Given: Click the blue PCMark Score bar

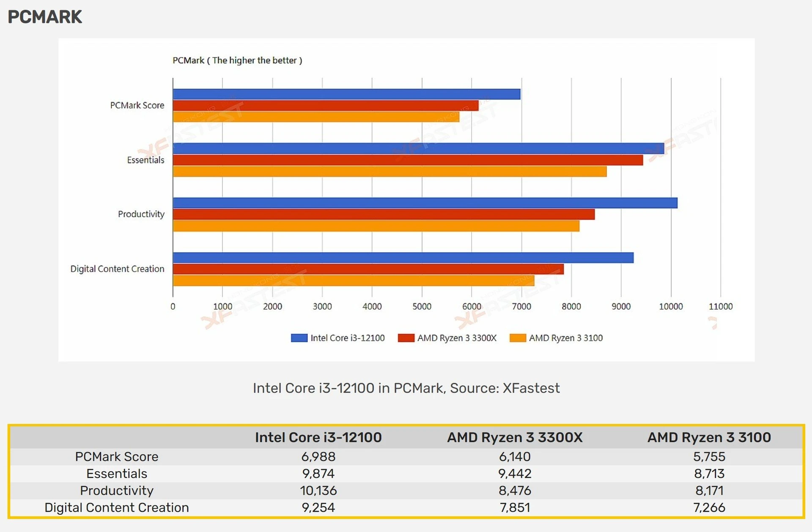Looking at the screenshot, I should (346, 94).
